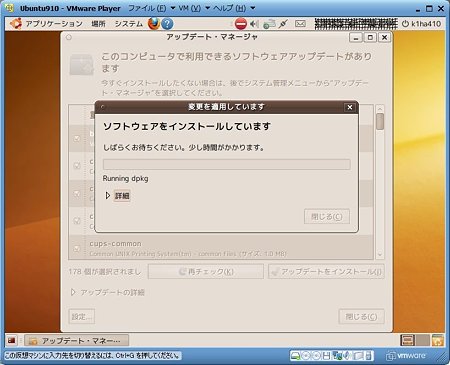Click the Running dpkg status text
Screen dimensions: 450x365
[x=125, y=179]
